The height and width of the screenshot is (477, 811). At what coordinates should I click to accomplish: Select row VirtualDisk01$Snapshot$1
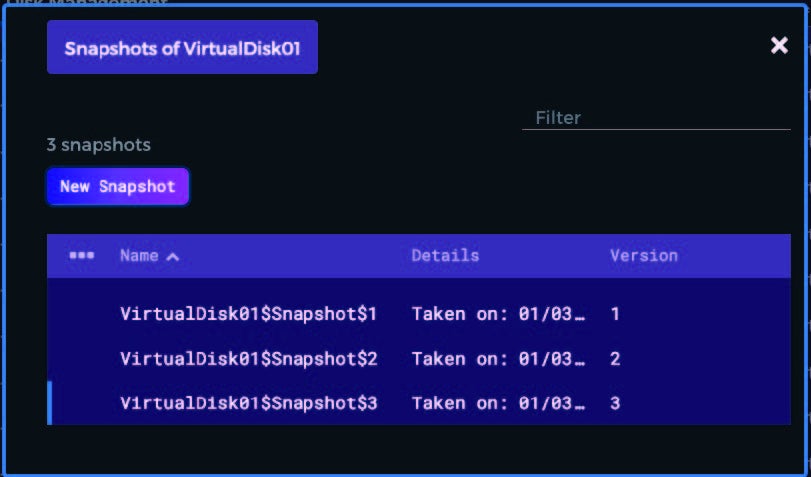tap(419, 314)
